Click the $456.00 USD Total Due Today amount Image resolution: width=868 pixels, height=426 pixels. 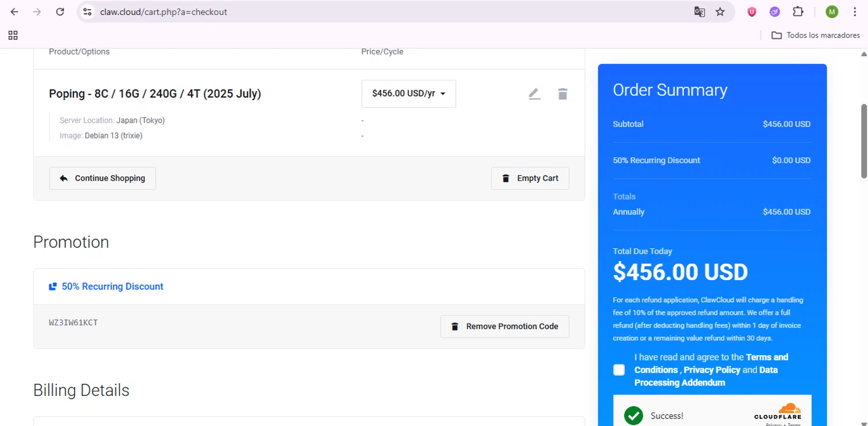click(681, 272)
